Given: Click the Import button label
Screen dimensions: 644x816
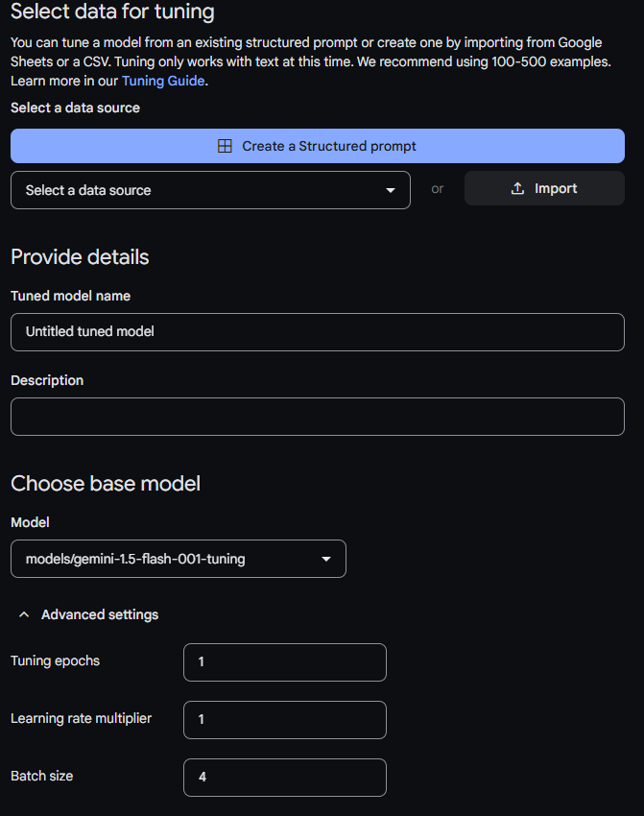Looking at the screenshot, I should [556, 189].
